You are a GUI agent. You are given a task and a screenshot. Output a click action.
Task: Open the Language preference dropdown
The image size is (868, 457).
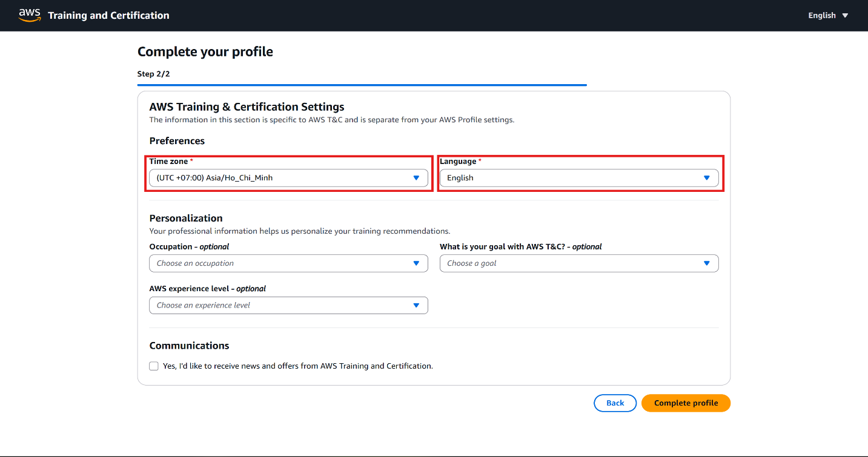579,178
